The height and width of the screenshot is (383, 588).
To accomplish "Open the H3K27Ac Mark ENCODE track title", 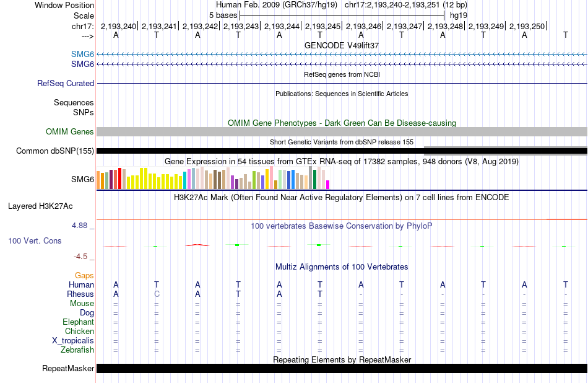I will click(342, 198).
